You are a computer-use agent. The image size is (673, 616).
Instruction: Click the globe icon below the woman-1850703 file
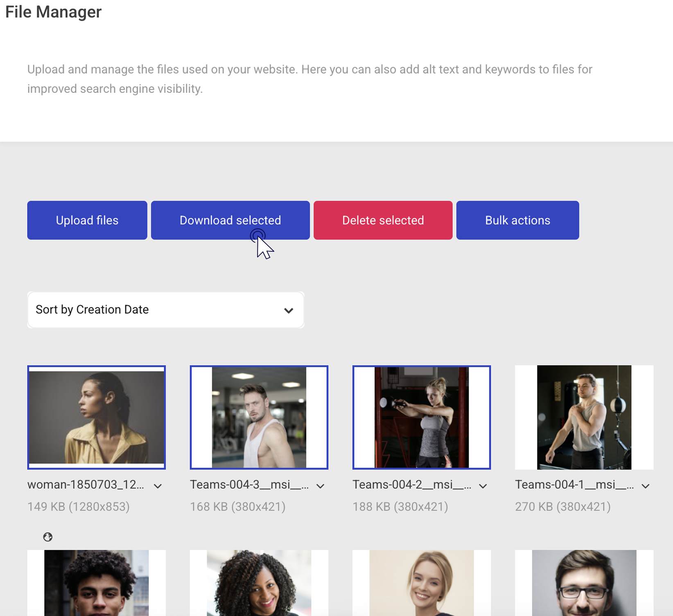48,537
